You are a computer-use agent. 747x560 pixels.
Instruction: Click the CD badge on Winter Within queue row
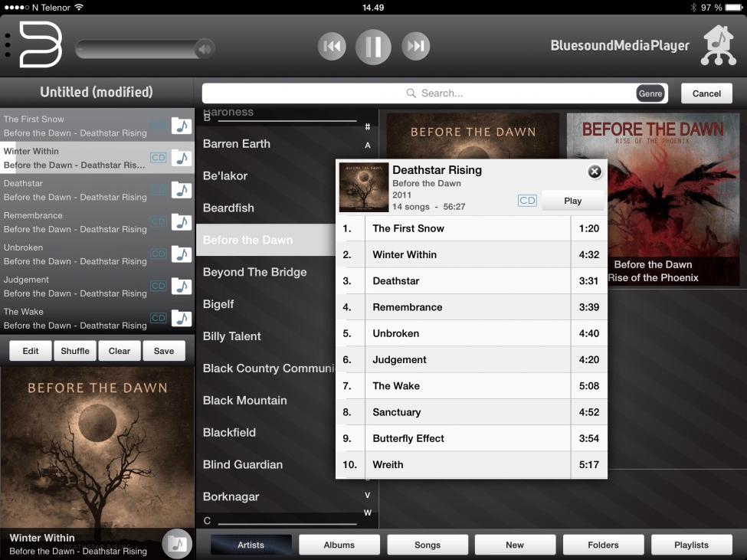pyautogui.click(x=158, y=158)
